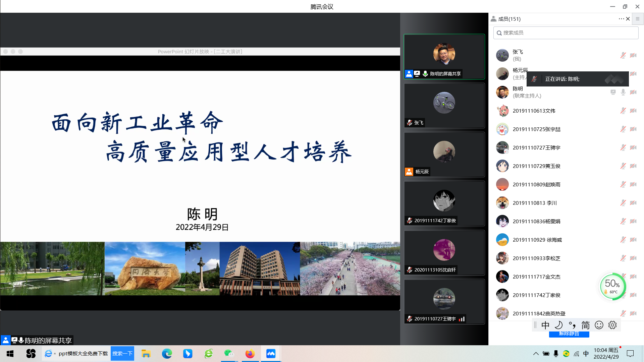Screen dimensions: 644x362
Task: Click the 搜索一下 button in taskbar
Action: pos(122,354)
